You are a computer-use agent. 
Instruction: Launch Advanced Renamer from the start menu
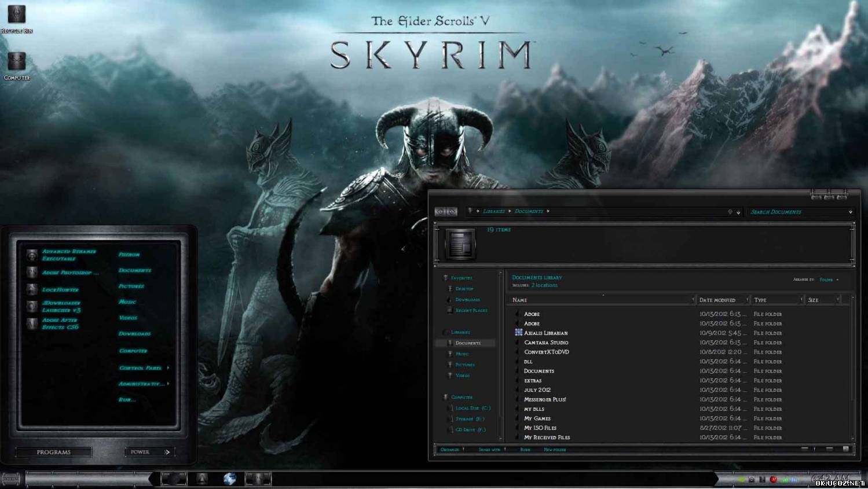[x=62, y=255]
